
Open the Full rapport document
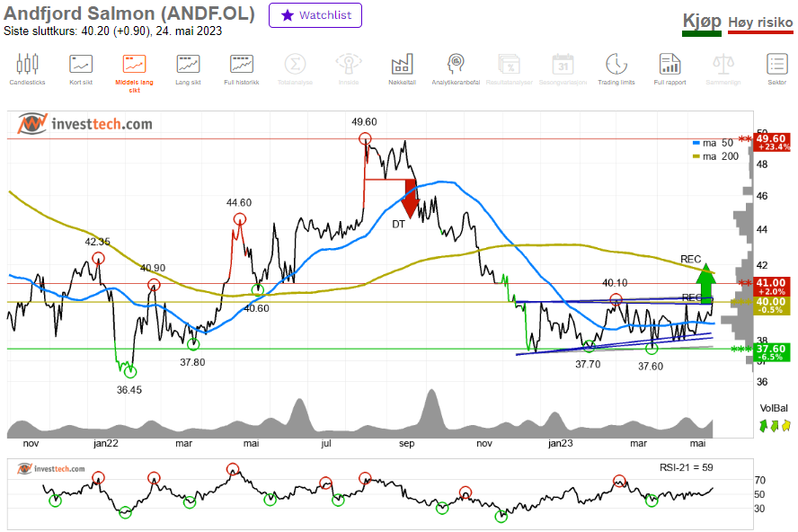pos(669,68)
